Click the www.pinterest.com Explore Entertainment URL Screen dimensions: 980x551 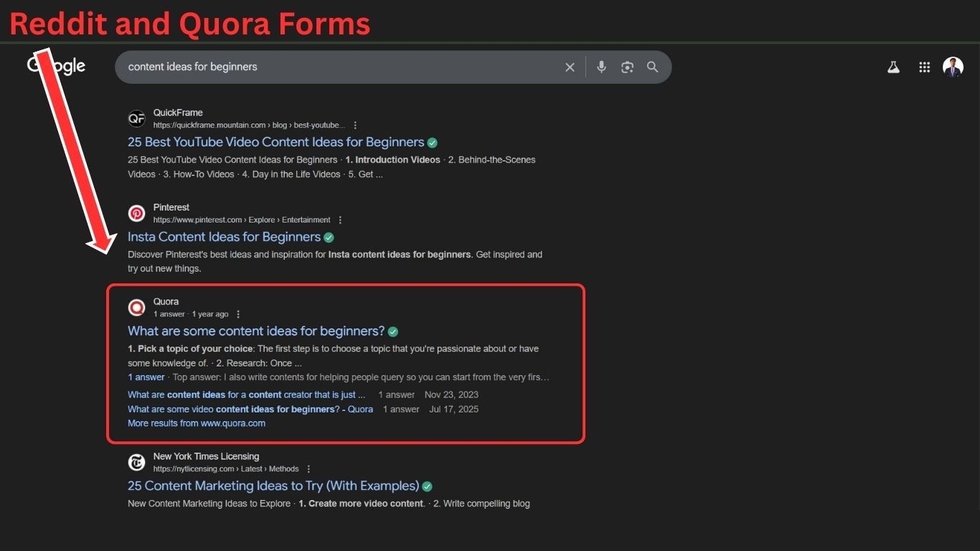(242, 220)
